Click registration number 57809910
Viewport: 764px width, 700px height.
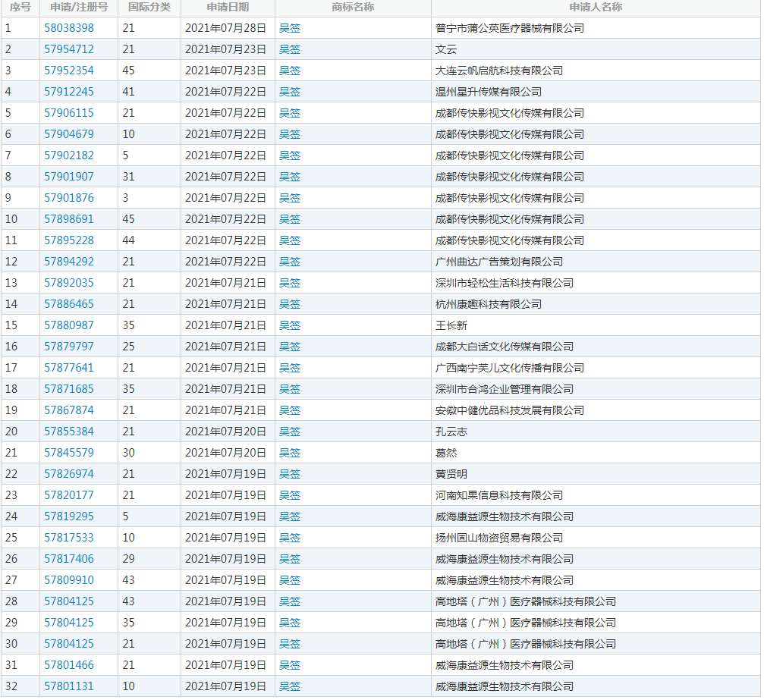click(69, 580)
